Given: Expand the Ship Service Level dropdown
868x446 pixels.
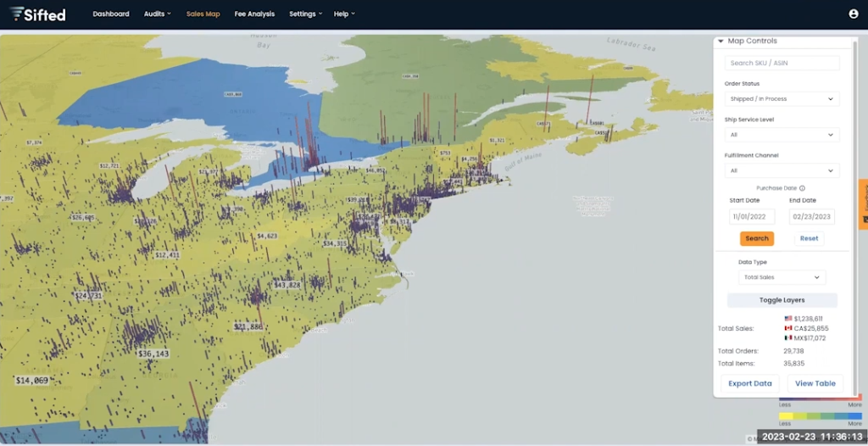Looking at the screenshot, I should 782,135.
